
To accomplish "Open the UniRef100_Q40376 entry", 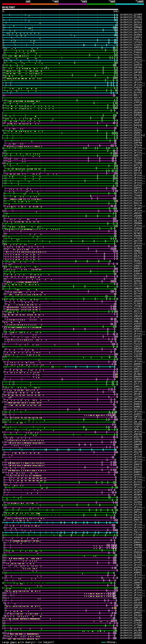I will coord(131,32).
